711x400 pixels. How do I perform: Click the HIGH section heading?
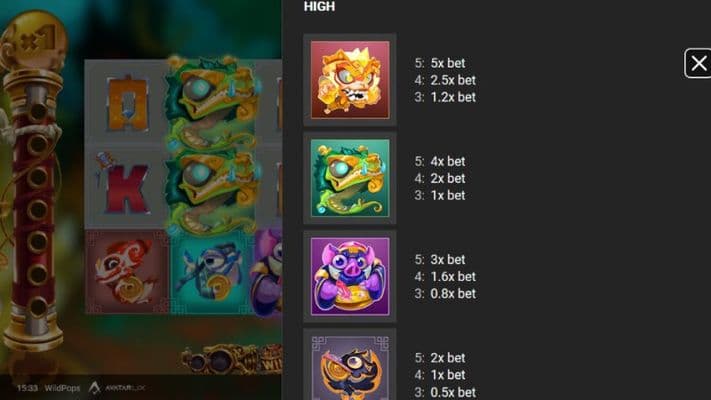pyautogui.click(x=319, y=6)
